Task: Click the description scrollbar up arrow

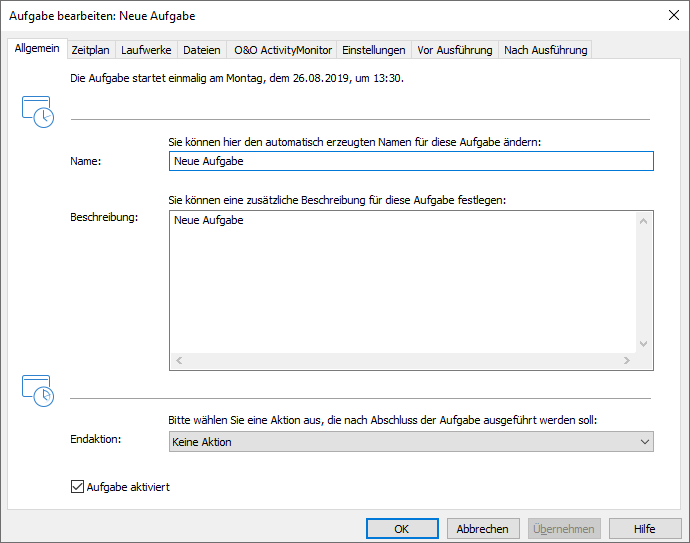Action: tap(643, 221)
